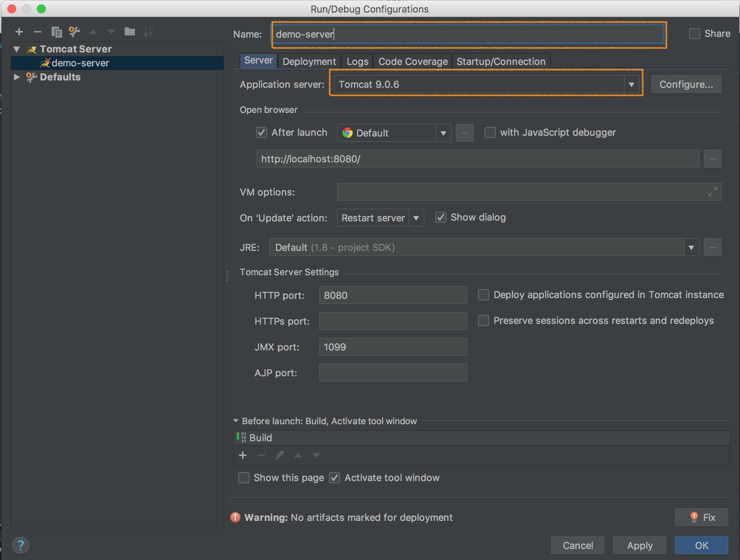
Task: Enable 'Preserve sessions across restarts and redeploys'
Action: [483, 321]
